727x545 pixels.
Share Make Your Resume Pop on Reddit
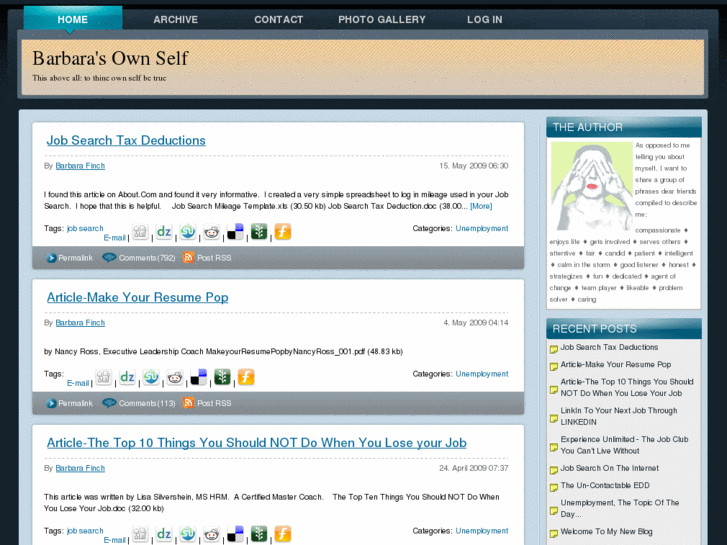point(175,377)
